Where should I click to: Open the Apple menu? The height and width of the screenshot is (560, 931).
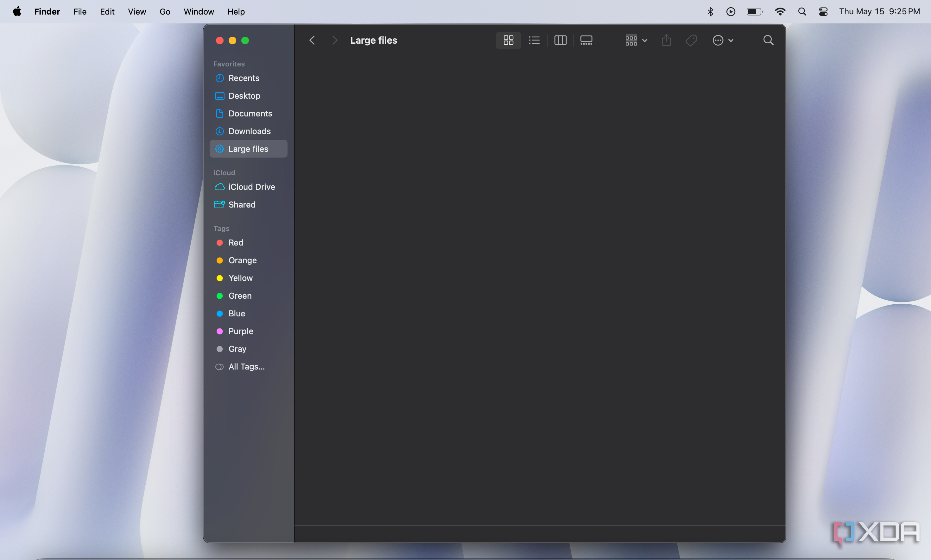point(17,12)
